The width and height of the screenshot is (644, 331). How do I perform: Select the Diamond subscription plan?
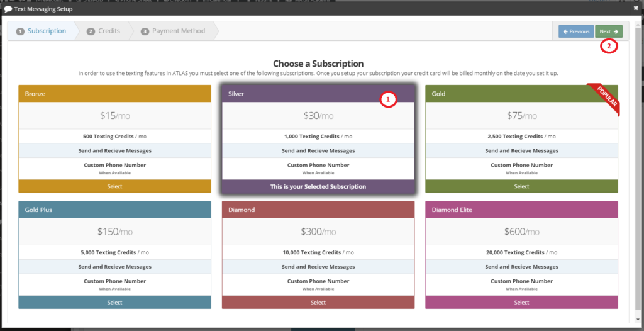click(318, 303)
